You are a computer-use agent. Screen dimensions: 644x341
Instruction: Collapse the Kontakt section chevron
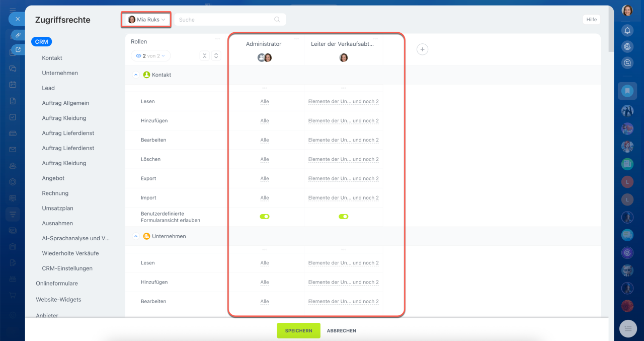(136, 75)
